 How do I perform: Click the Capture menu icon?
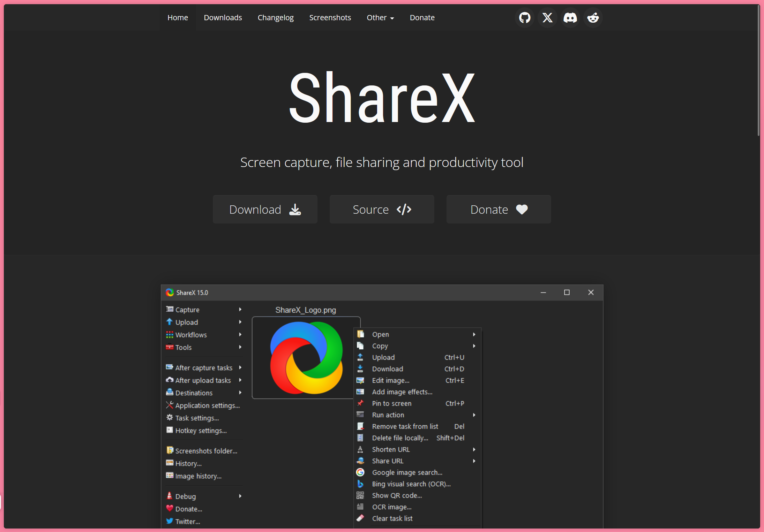pos(170,309)
